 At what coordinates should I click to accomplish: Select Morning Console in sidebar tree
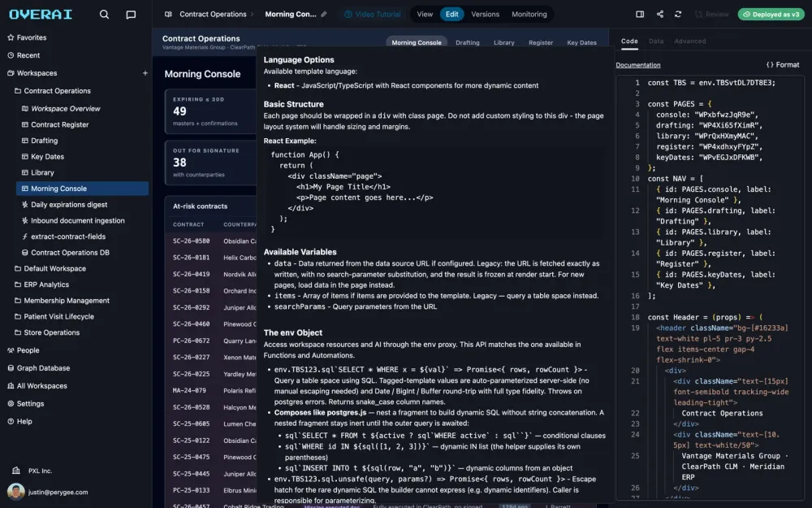[x=82, y=189]
